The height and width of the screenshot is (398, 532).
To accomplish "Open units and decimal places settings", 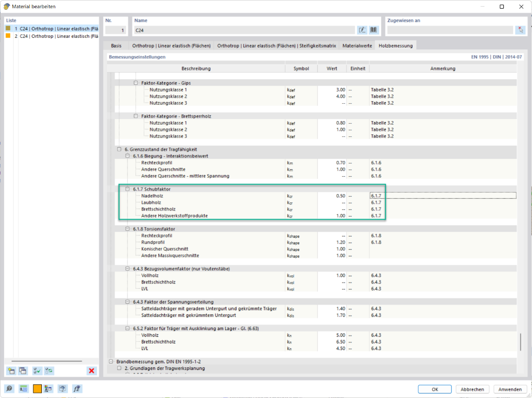I will coord(24,388).
